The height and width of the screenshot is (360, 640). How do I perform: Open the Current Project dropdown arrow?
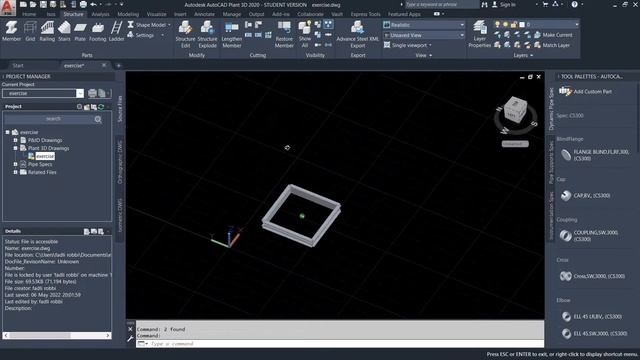pyautogui.click(x=80, y=93)
